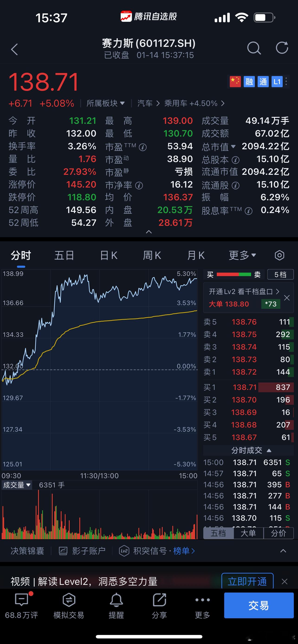The width and height of the screenshot is (298, 644).
Task: Tap the Lv2 积突信号 hexagon icon
Action: (x=124, y=551)
